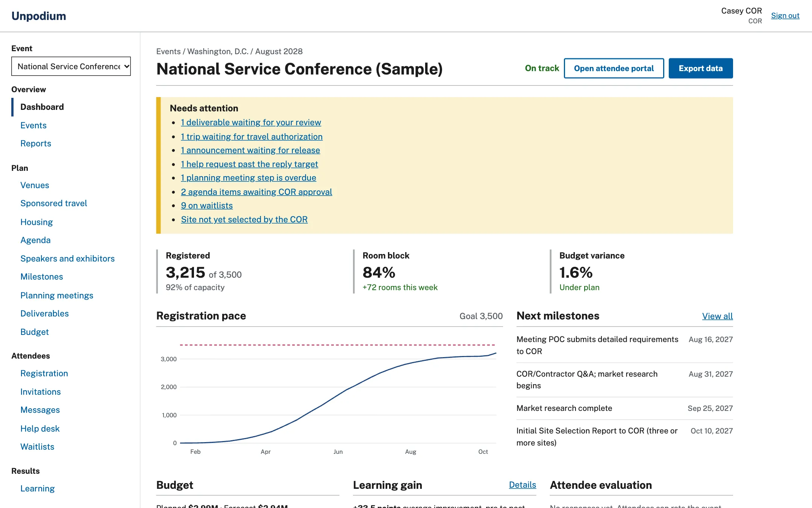Click 'Under plan' budget variance text
The image size is (812, 508).
pyautogui.click(x=579, y=287)
